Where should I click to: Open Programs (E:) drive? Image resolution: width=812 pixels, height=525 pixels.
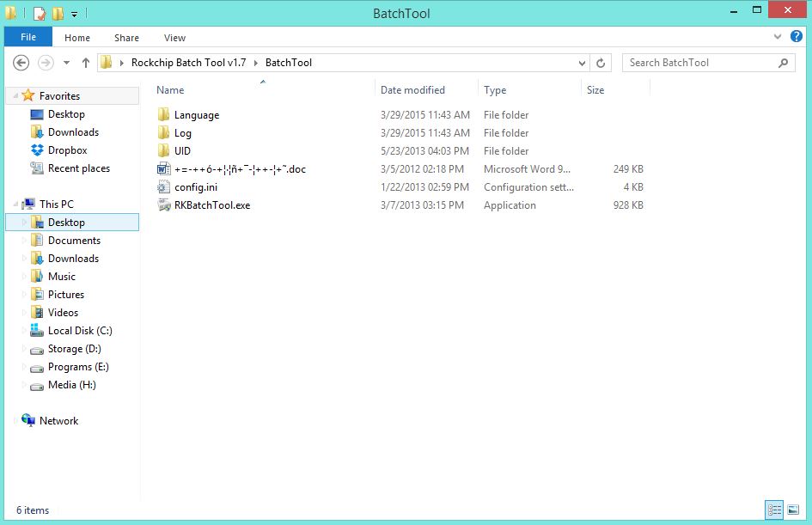point(78,367)
